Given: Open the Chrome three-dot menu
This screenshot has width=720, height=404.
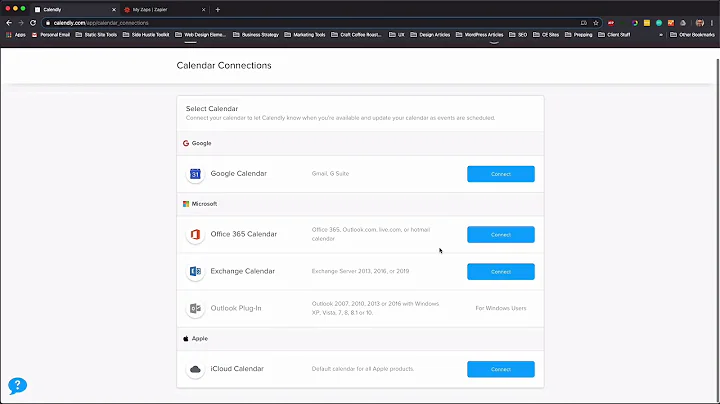Looking at the screenshot, I should tap(712, 22).
